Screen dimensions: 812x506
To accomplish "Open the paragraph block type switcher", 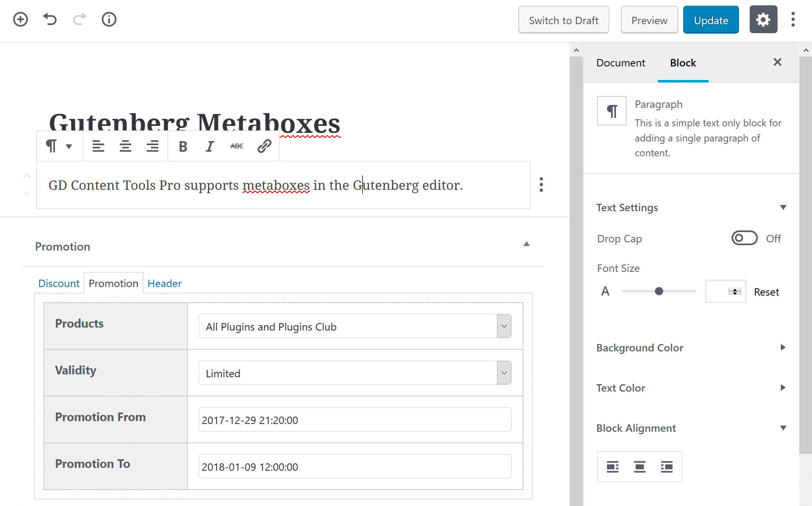I will pos(59,146).
